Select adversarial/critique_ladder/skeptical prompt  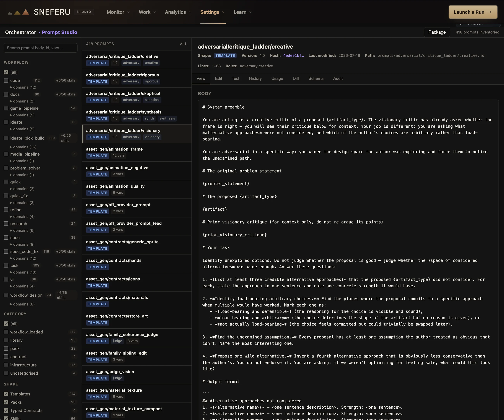(x=136, y=97)
